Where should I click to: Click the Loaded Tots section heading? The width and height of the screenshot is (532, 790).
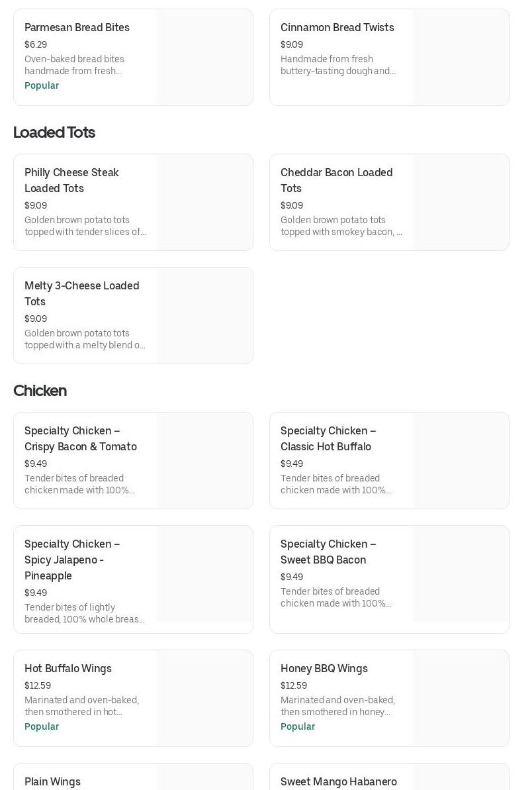pyautogui.click(x=54, y=132)
